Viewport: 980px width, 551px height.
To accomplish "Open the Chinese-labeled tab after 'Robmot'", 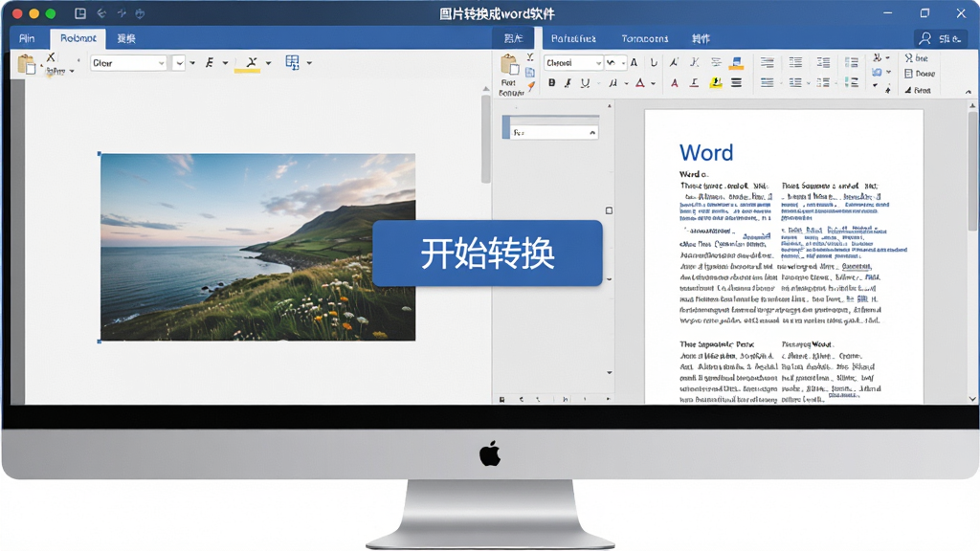I will (x=126, y=38).
